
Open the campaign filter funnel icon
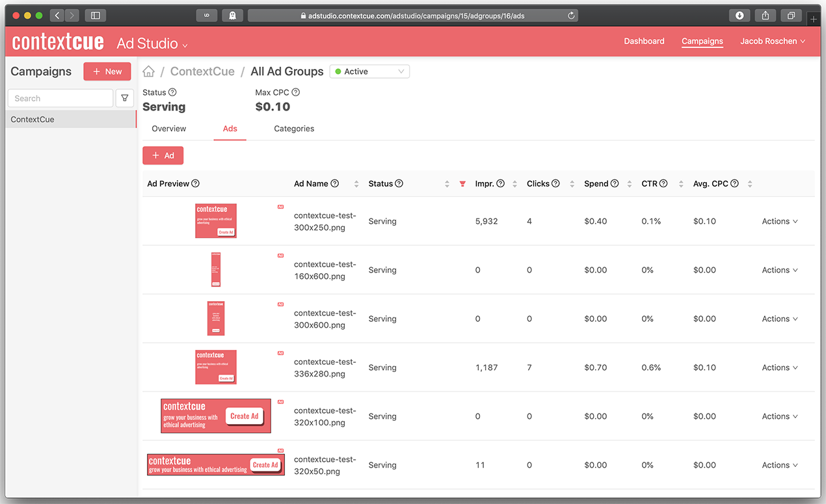coord(125,98)
